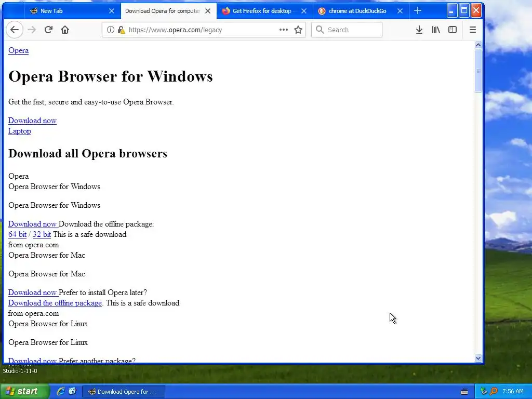Click the top Download now link above Laptop

(x=32, y=121)
